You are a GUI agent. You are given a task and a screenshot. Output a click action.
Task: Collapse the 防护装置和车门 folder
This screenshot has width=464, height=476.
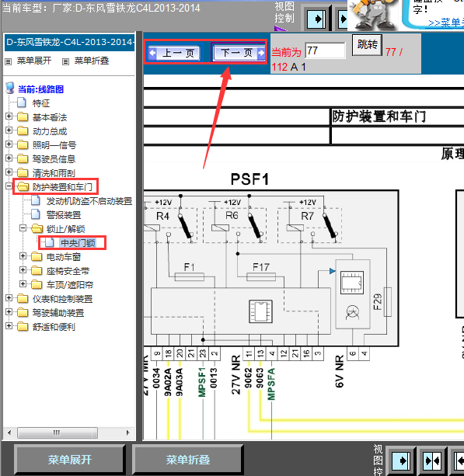click(9, 186)
